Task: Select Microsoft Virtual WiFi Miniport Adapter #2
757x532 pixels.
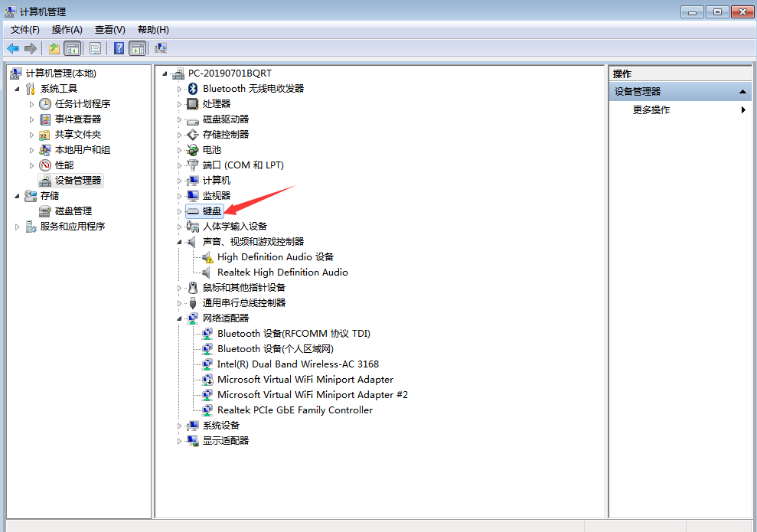Action: [x=312, y=395]
